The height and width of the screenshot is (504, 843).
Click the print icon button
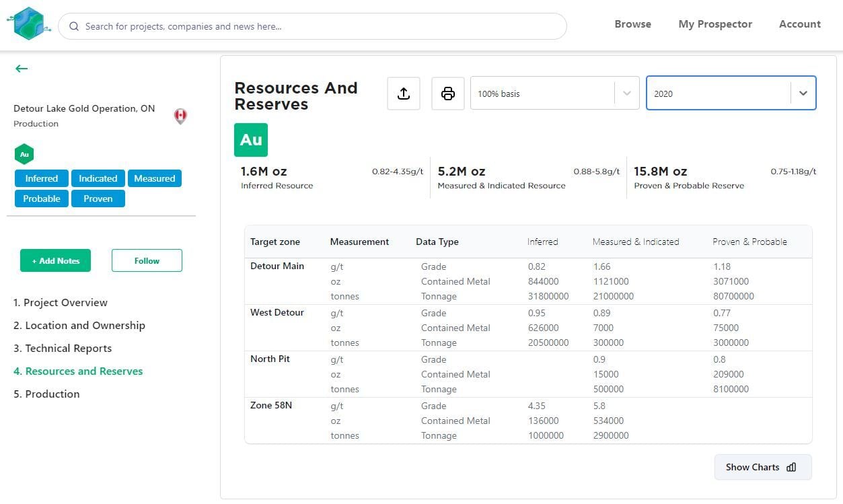coord(447,94)
